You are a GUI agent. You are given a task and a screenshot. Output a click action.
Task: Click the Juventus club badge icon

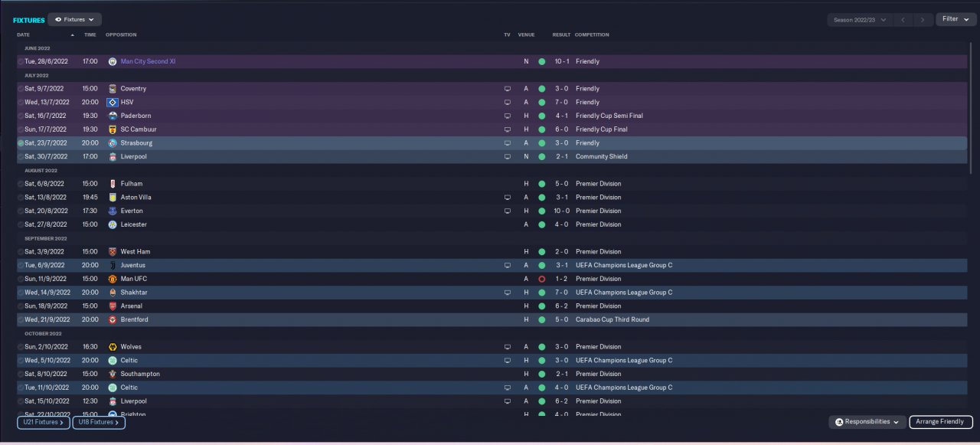coord(113,265)
